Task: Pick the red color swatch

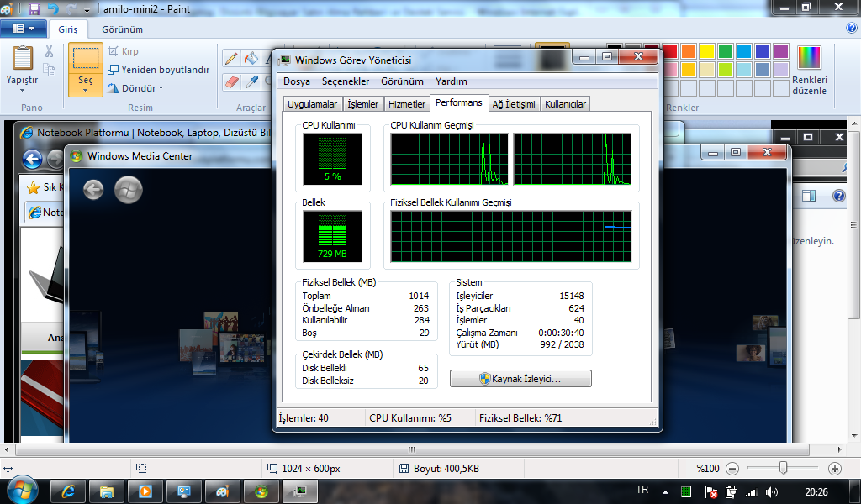Action: 670,51
